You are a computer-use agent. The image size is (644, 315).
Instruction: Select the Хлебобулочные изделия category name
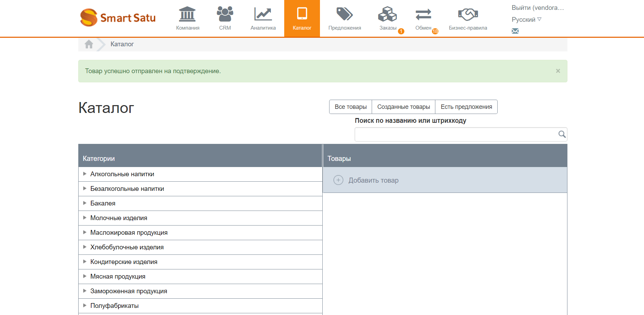click(127, 247)
